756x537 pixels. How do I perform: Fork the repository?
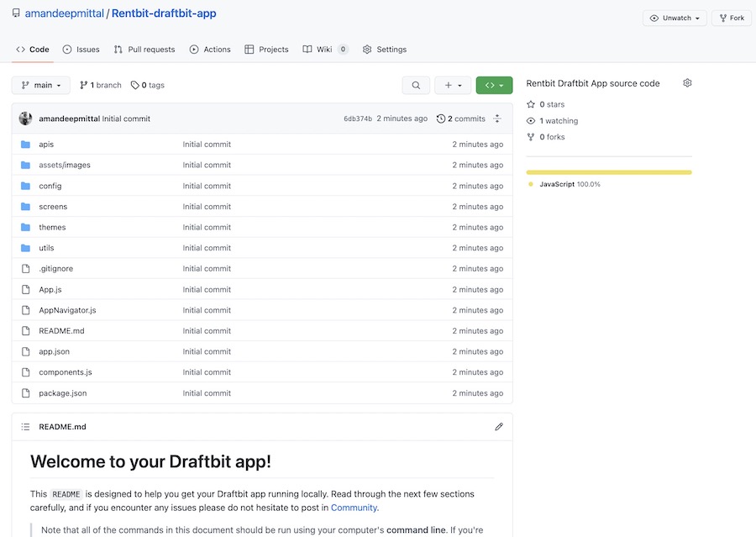click(732, 18)
